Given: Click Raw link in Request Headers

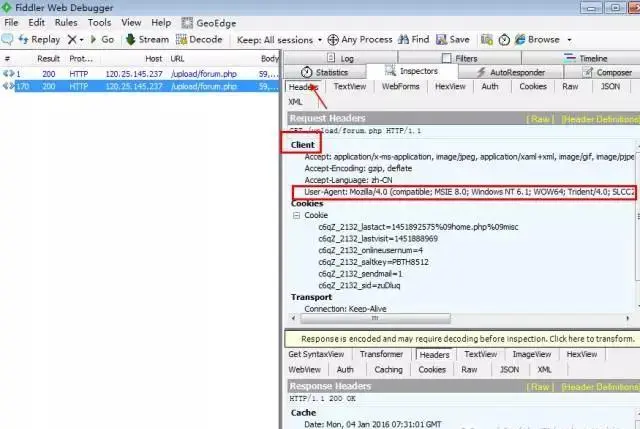Looking at the screenshot, I should (x=540, y=119).
